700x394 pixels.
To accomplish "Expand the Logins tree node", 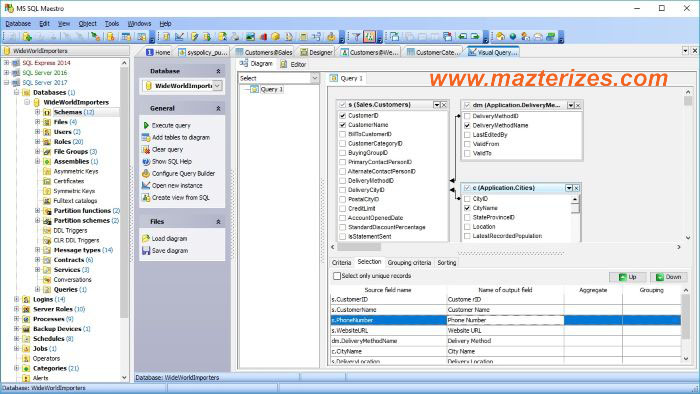I will coord(17,299).
